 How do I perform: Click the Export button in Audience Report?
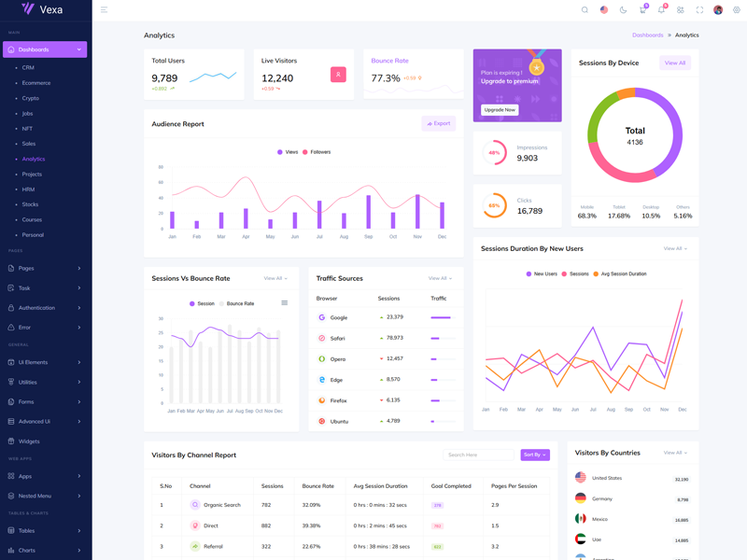pyautogui.click(x=438, y=123)
